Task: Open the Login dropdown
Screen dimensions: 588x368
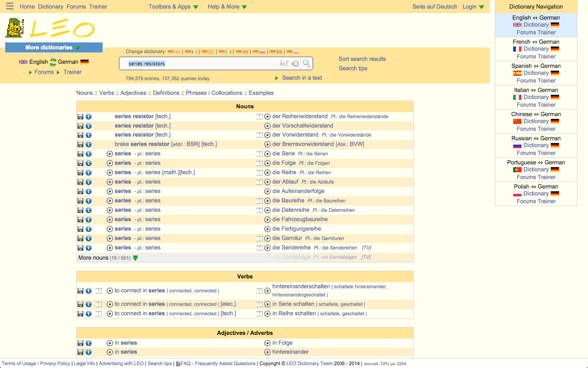Action: tap(473, 7)
